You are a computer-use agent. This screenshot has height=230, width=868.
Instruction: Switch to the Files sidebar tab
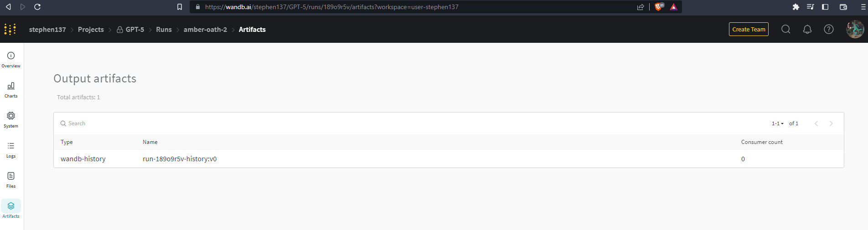tap(11, 180)
